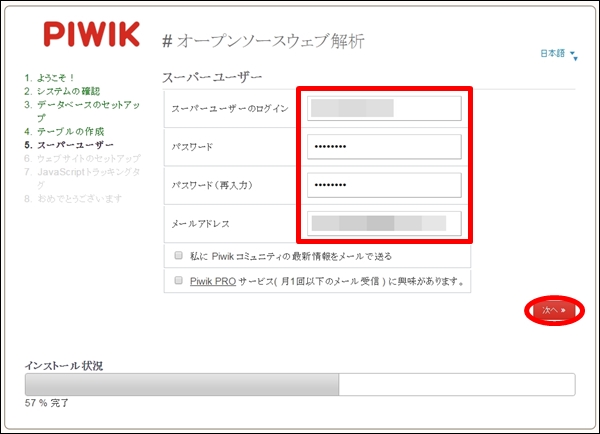Click the スーパーユーザー section heading
The image size is (600, 434).
coord(212,77)
